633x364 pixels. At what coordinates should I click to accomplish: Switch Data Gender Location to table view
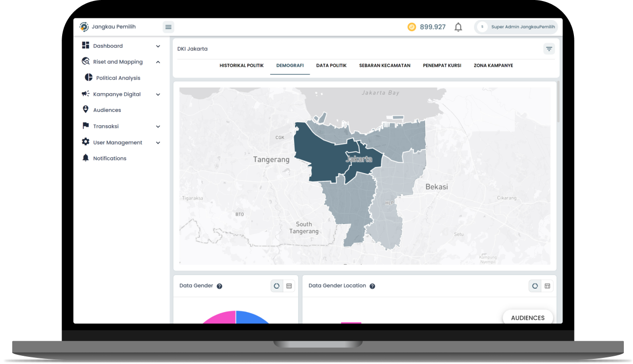click(547, 286)
